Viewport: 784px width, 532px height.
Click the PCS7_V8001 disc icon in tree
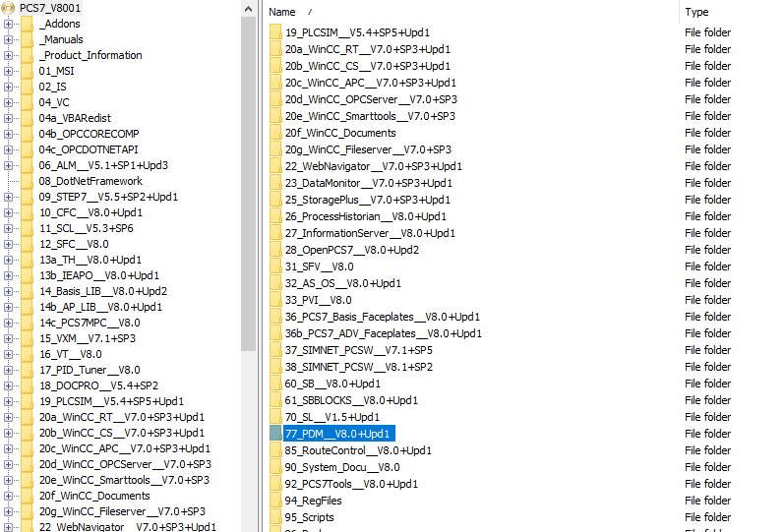click(x=8, y=8)
